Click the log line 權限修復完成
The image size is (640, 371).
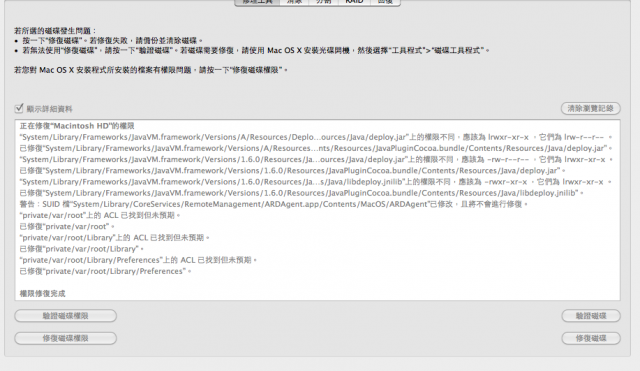pos(42,294)
